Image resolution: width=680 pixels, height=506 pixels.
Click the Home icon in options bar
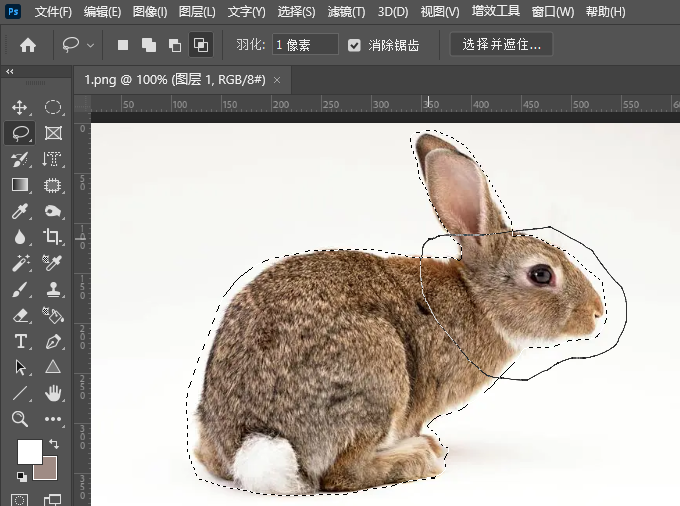[28, 45]
